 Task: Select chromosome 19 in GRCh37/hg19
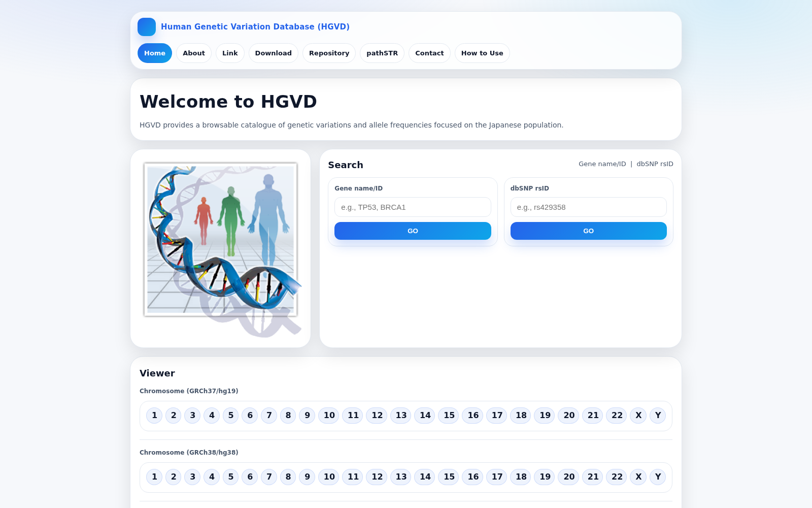coord(545,416)
